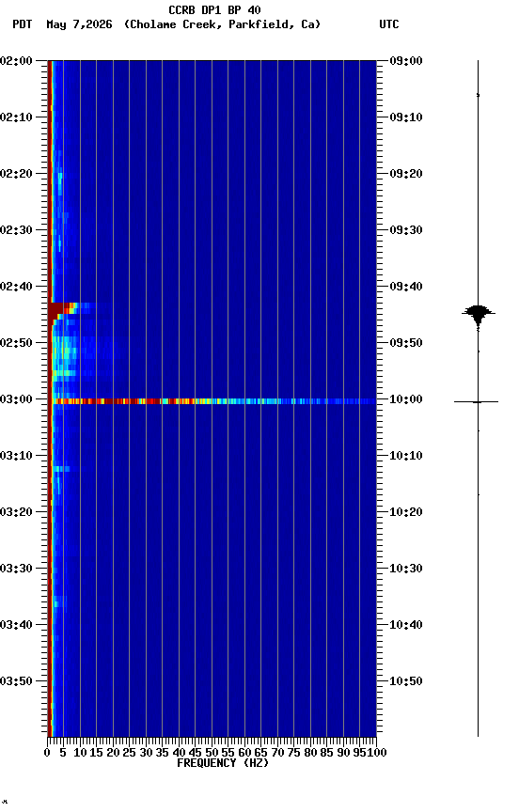This screenshot has width=519, height=812.
Task: Click the '09:40' UTC time label
Action: [406, 287]
